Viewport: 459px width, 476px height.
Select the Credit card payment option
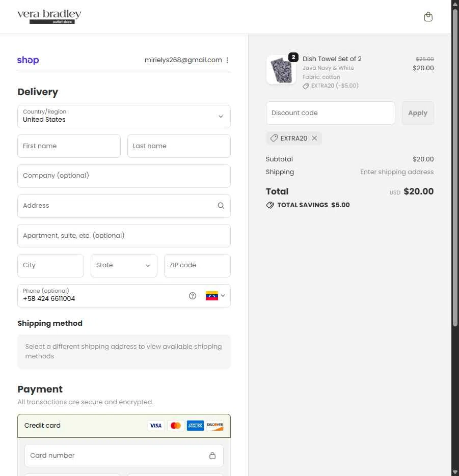point(43,426)
